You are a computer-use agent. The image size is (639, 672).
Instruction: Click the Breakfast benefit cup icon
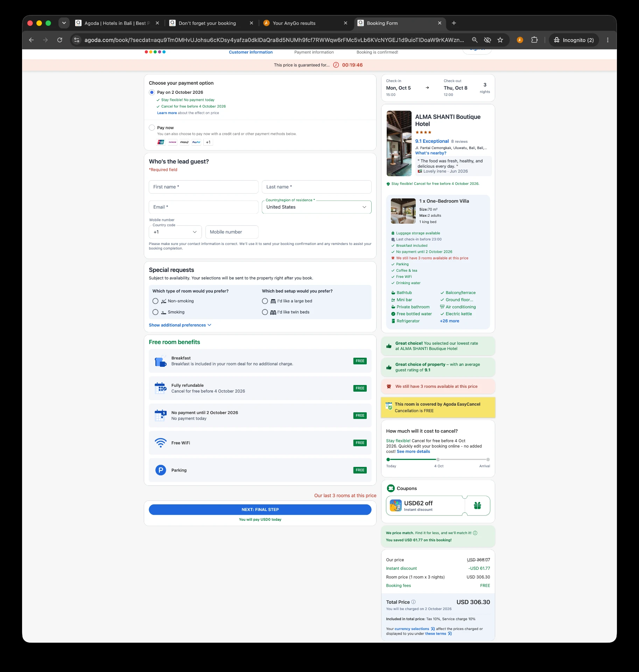tap(161, 361)
